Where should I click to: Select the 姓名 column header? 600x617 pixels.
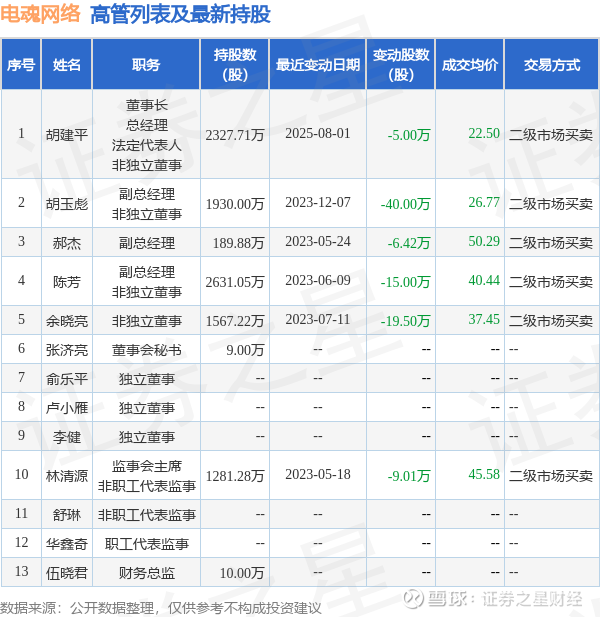(67, 65)
